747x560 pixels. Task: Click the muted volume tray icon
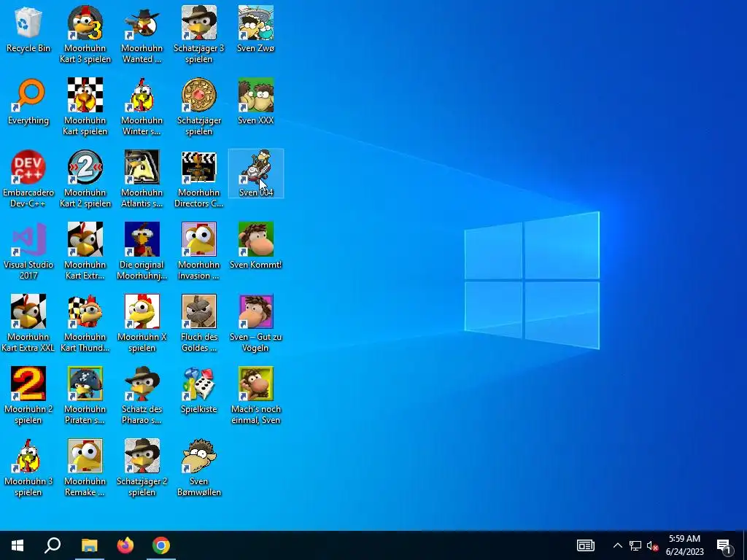click(652, 545)
